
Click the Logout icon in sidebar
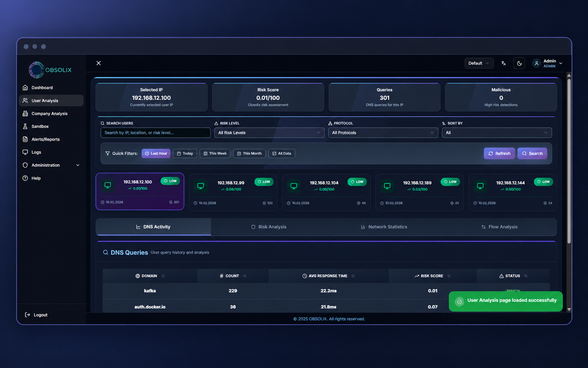[27, 315]
